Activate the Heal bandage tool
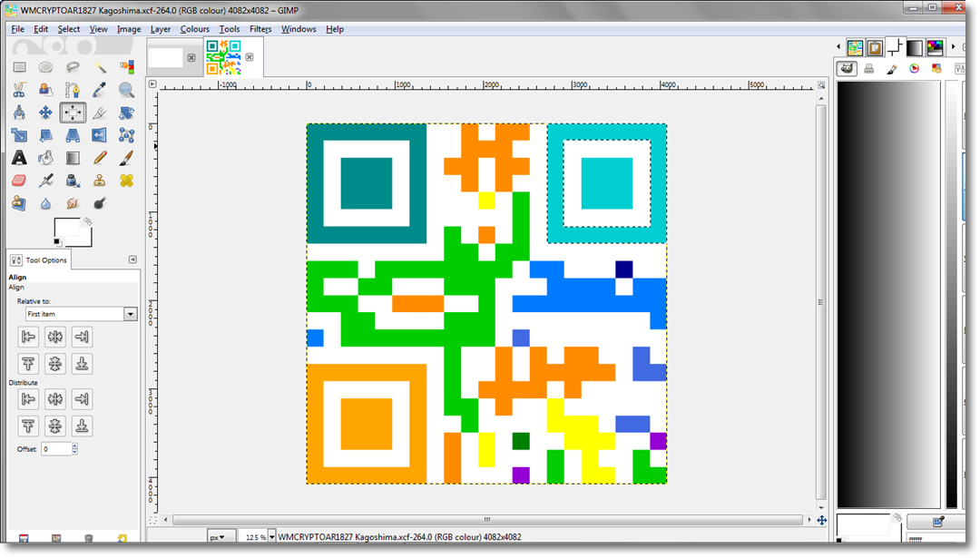980x558 pixels. tap(126, 181)
